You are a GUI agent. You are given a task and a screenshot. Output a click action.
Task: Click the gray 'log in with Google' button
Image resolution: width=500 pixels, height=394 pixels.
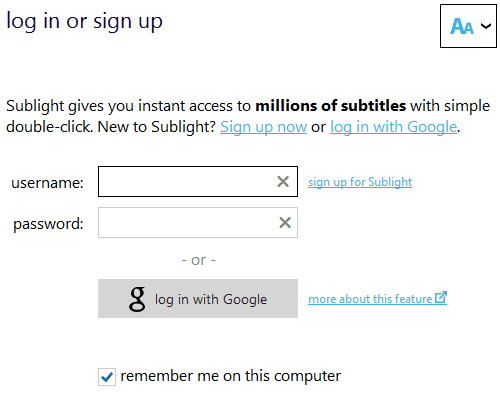(x=198, y=298)
